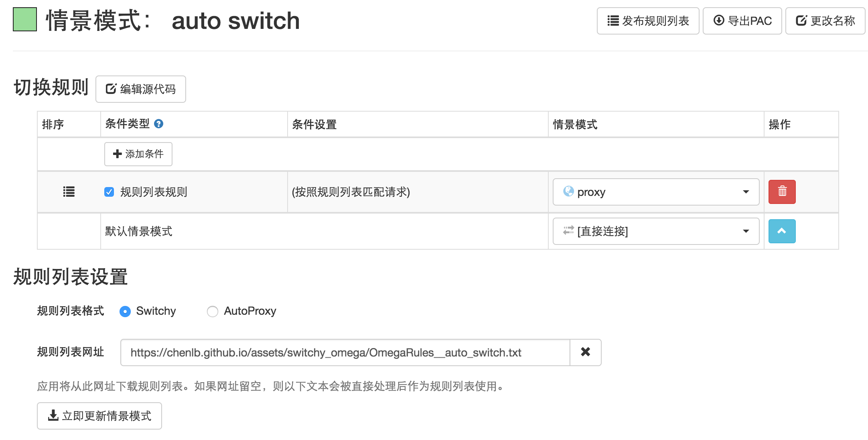Open 编辑源代码 source editor
The width and height of the screenshot is (868, 440).
[x=141, y=89]
